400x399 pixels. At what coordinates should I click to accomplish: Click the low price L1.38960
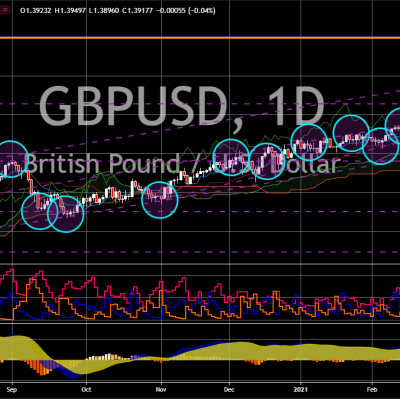click(104, 11)
